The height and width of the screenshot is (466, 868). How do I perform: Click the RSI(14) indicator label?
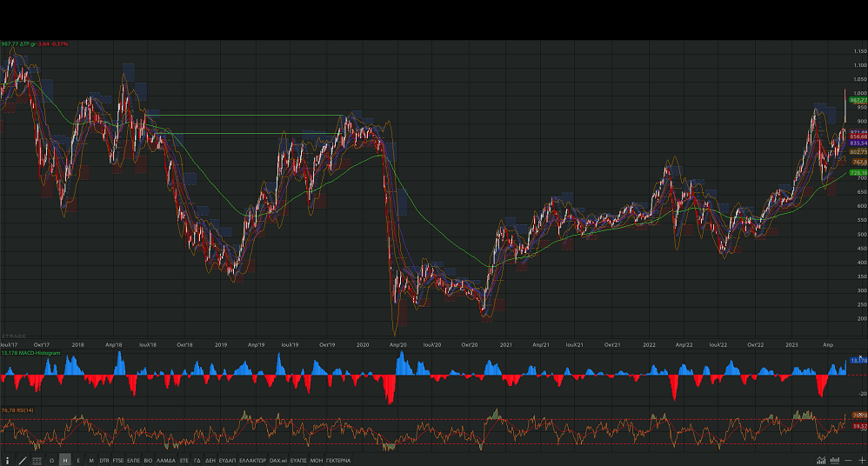coord(17,410)
